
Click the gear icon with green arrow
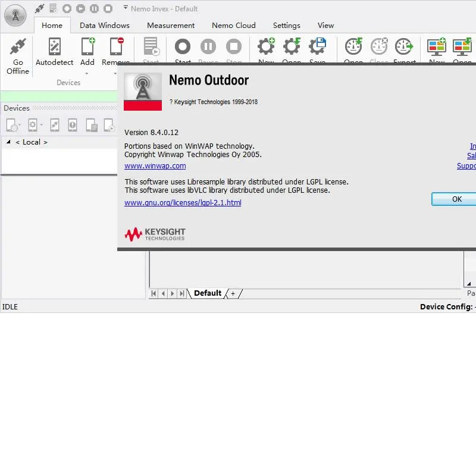click(292, 46)
